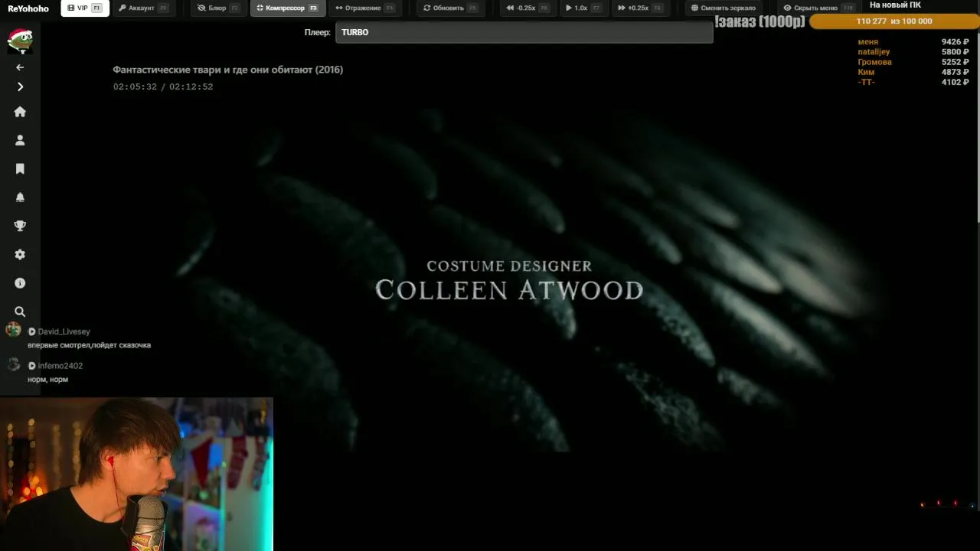Open the info icon in sidebar

pos(20,283)
